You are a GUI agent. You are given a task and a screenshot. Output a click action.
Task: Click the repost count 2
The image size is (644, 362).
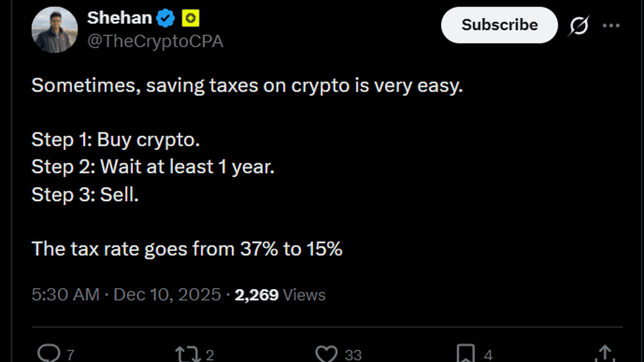point(210,355)
